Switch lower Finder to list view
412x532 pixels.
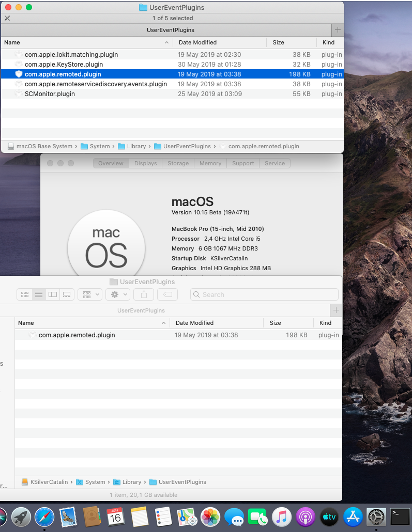(x=39, y=294)
